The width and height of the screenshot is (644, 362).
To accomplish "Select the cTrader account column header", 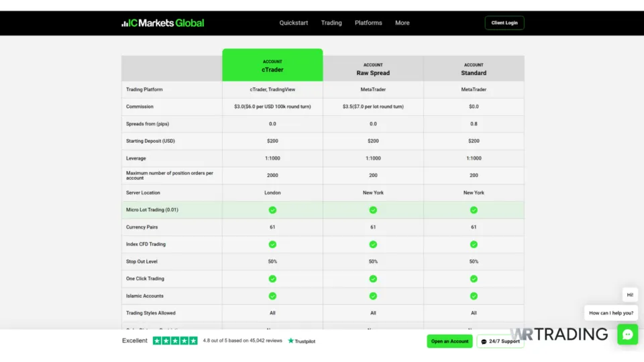I will (272, 66).
